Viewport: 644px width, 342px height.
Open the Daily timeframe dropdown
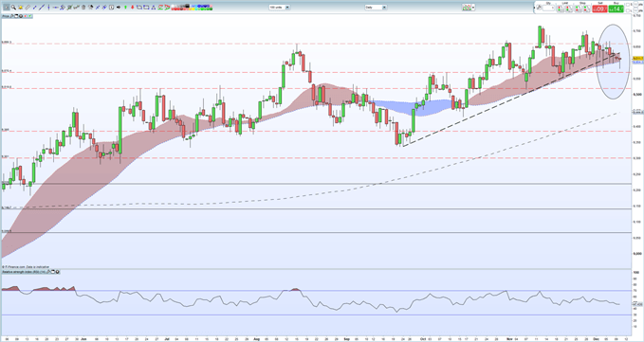(376, 8)
